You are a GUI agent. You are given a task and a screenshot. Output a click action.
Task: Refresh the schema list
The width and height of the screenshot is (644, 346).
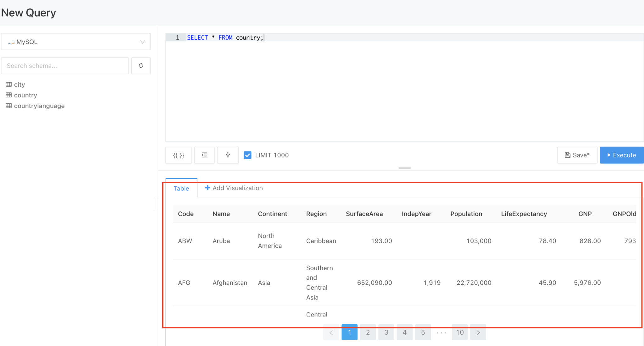coord(141,66)
